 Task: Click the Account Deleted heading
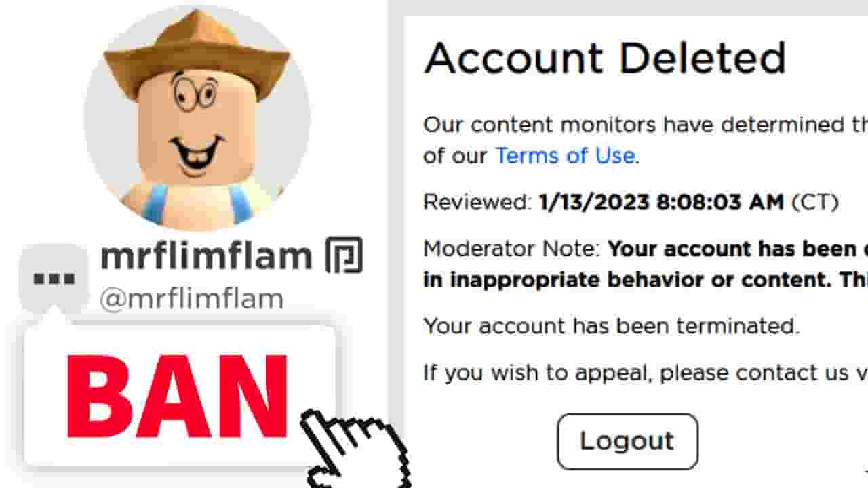604,59
